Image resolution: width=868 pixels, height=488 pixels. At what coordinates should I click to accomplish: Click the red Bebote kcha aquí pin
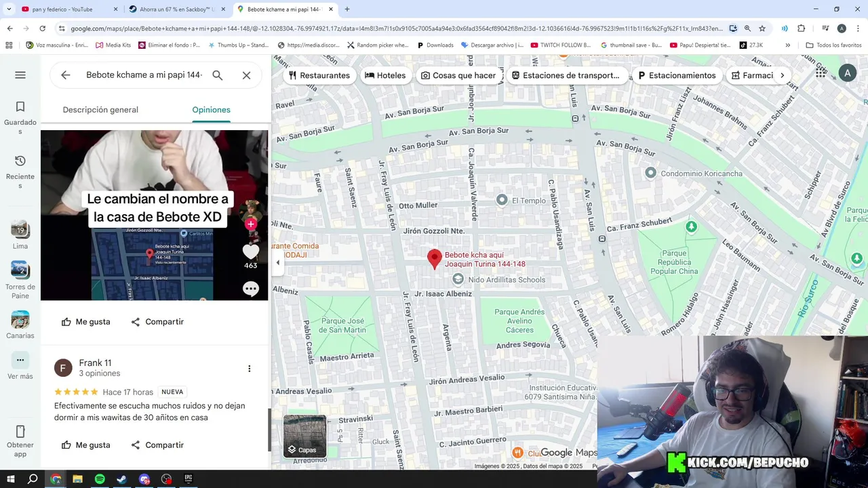[435, 259]
